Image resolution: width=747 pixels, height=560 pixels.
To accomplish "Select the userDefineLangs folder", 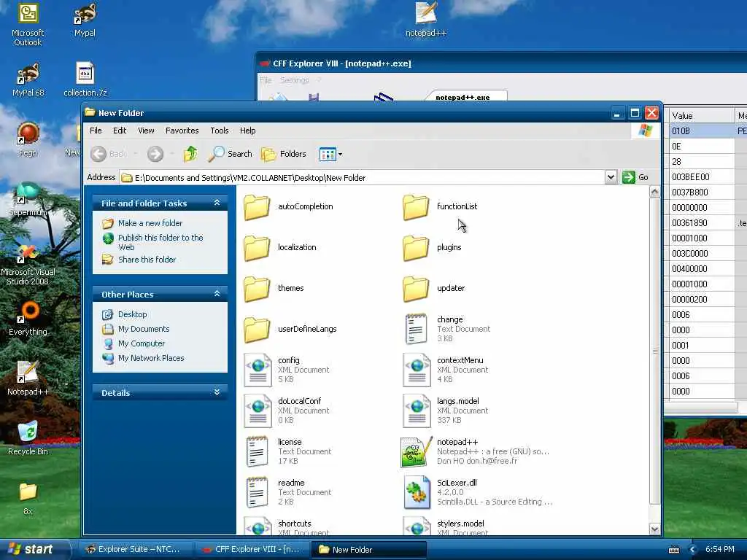I will pos(290,330).
